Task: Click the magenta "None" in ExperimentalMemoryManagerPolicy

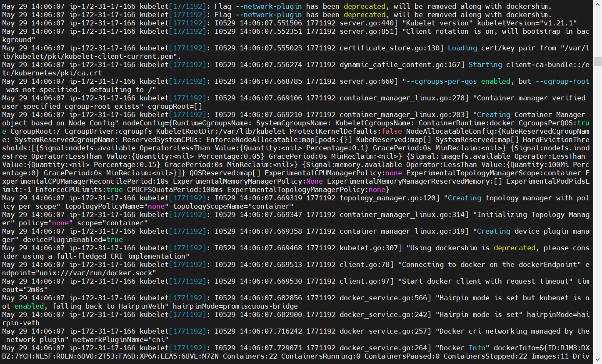Action: coord(314,181)
